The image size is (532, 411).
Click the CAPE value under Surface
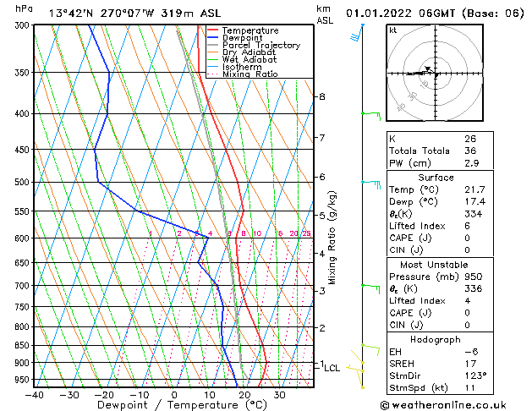click(467, 238)
